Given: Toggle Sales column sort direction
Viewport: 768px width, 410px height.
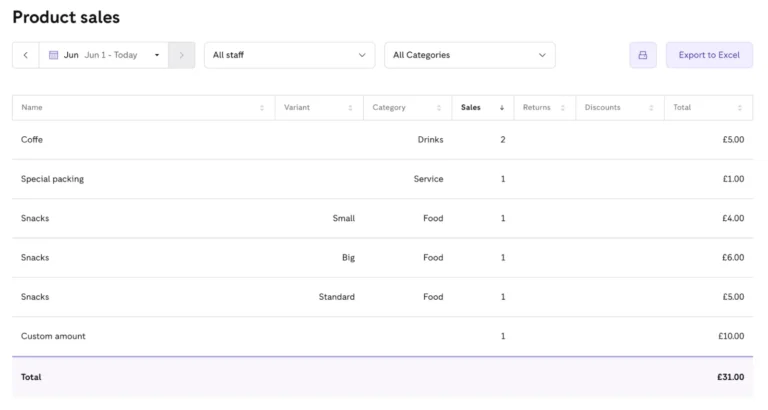Looking at the screenshot, I should pos(482,107).
